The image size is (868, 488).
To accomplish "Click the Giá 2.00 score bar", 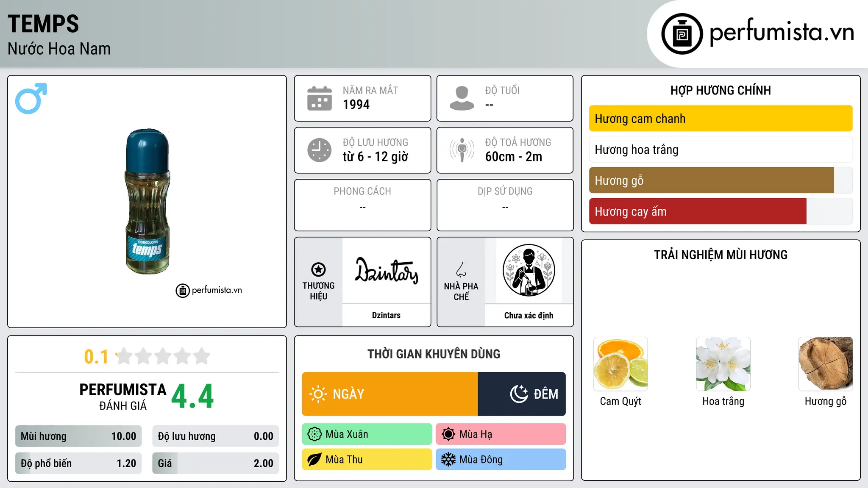I will [216, 463].
